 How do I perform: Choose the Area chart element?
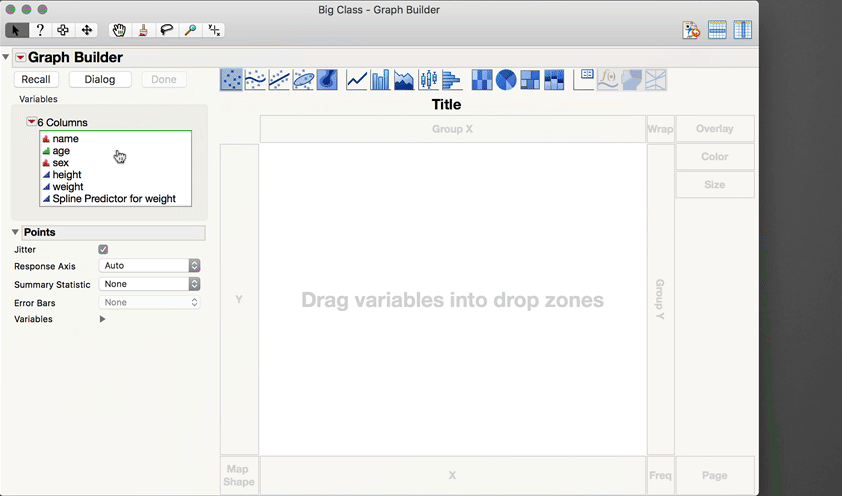404,80
